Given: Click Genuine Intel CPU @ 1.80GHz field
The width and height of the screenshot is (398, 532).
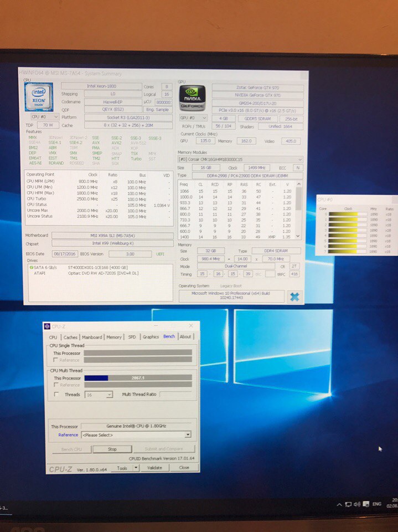Looking at the screenshot, I should (x=136, y=426).
